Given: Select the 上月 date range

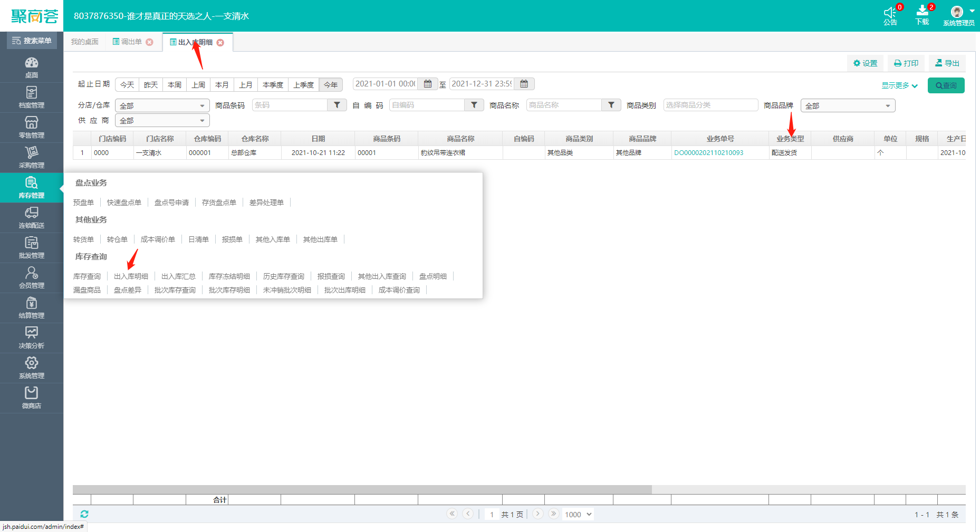Looking at the screenshot, I should pos(246,84).
